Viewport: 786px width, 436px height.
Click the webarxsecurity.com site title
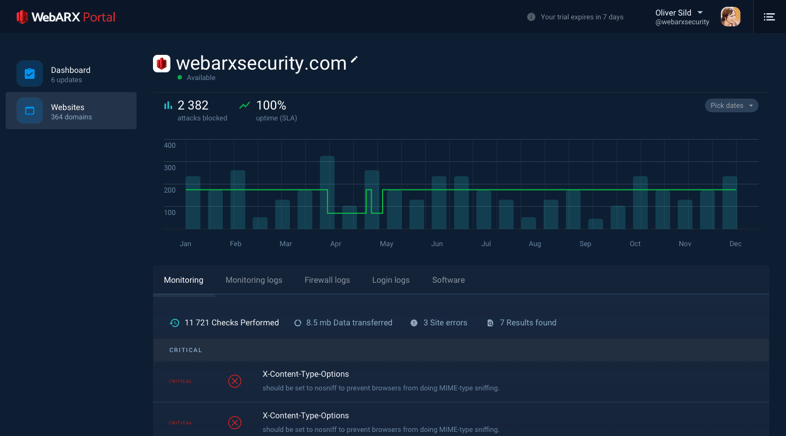click(261, 64)
